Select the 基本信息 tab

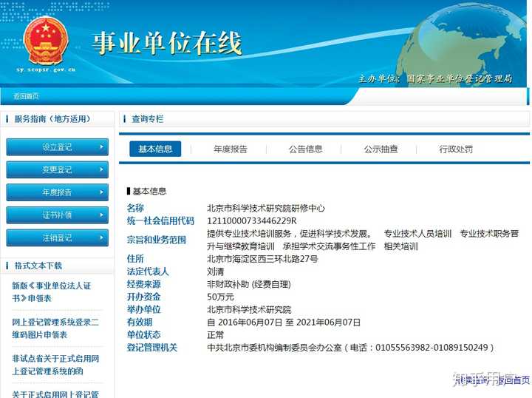pos(155,149)
